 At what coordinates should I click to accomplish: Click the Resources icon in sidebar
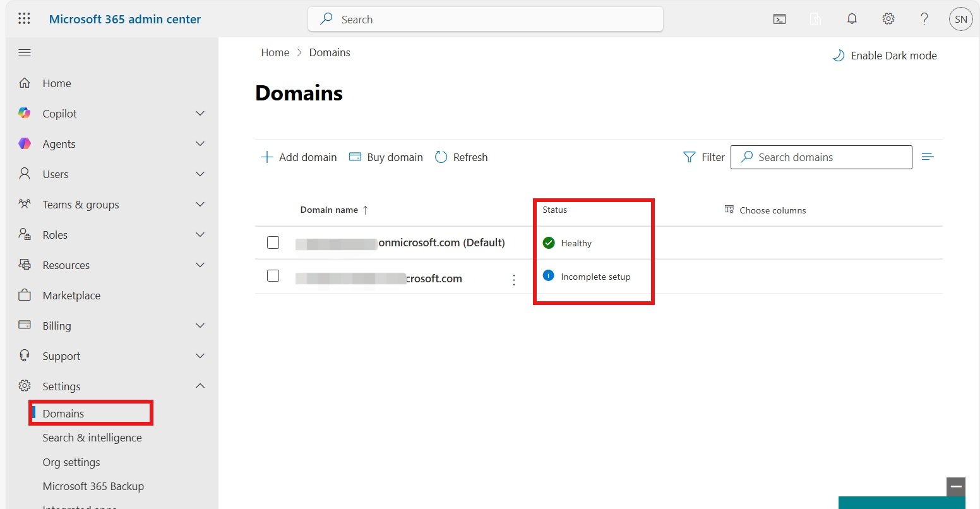point(25,265)
